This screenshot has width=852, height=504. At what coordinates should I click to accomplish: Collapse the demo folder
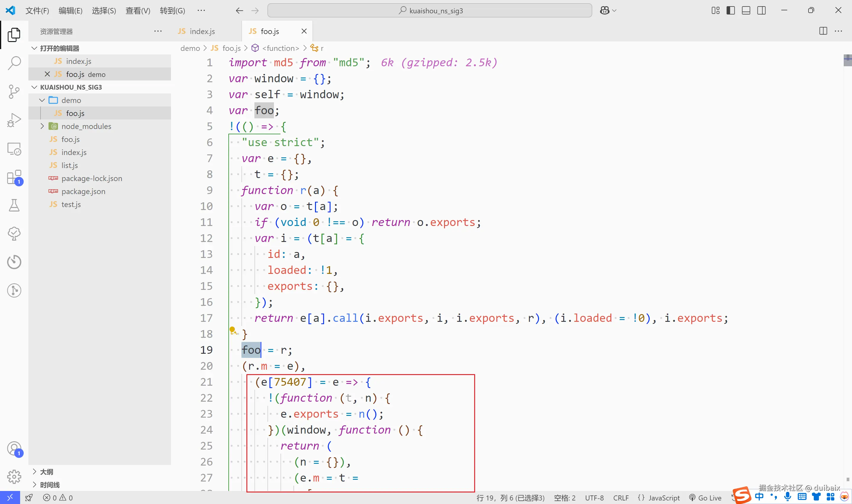coord(42,100)
